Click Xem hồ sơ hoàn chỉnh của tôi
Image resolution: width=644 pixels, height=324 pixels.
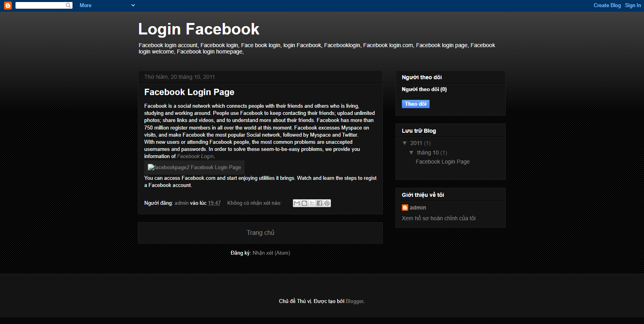(x=439, y=218)
